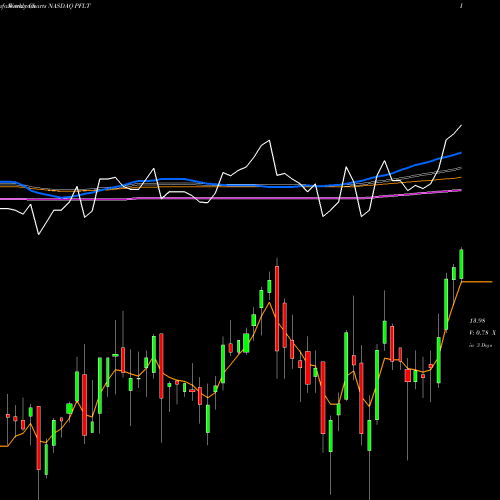500x500 pixels.
Task: Click the tallest red candlestick at the mid-chart peak
Action: pyautogui.click(x=277, y=308)
